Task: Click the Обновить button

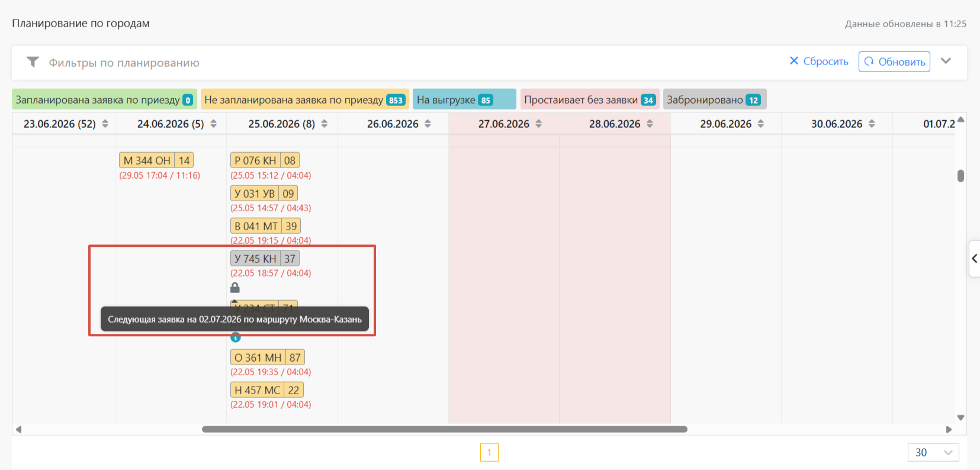Action: tap(894, 62)
